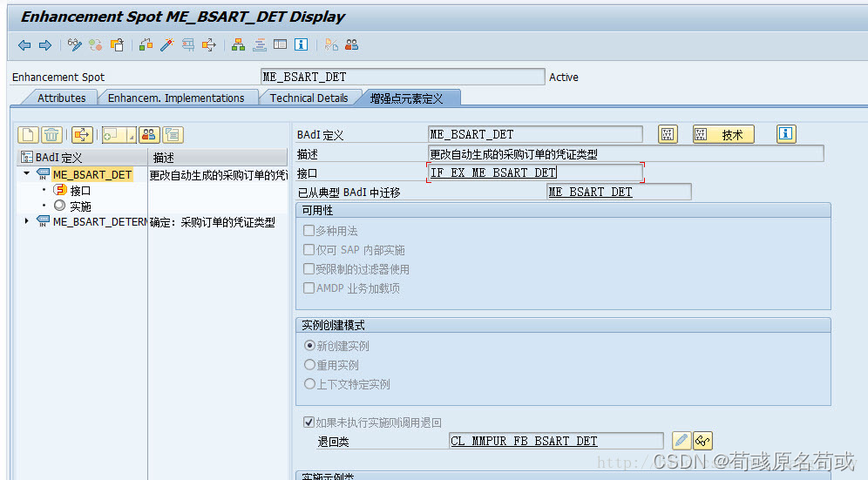Toggle Display/Change mode (glasses and pencil icon)
This screenshot has width=868, height=480.
click(x=74, y=44)
